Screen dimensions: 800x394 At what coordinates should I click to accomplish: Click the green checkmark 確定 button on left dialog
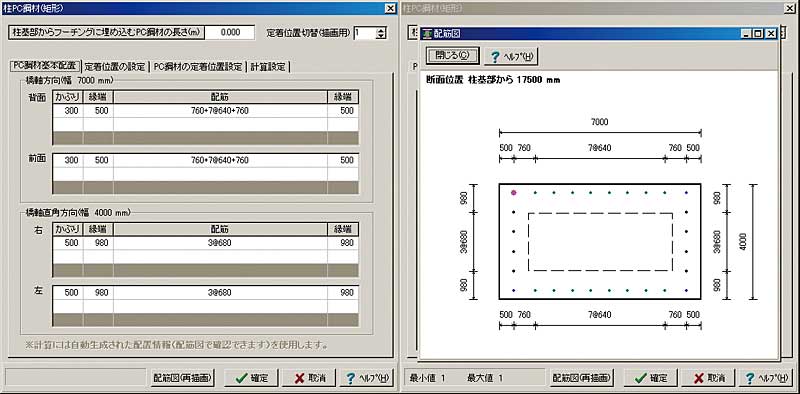(252, 378)
